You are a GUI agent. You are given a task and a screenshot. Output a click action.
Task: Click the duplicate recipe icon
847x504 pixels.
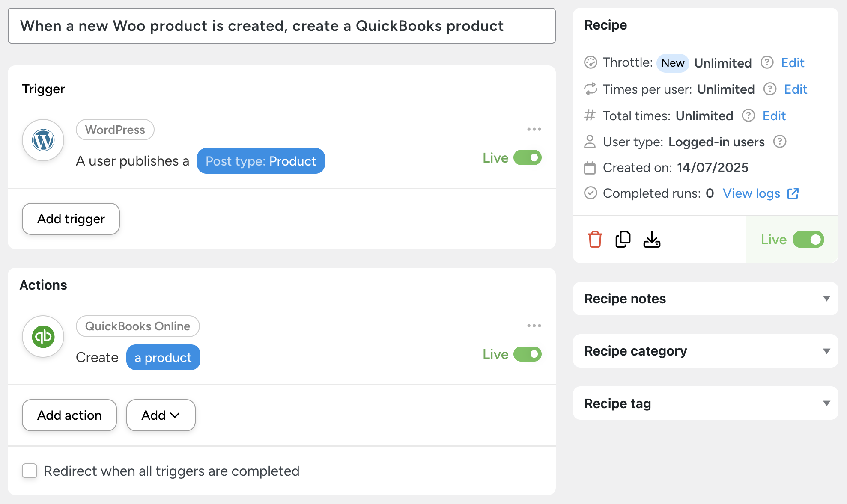tap(623, 240)
